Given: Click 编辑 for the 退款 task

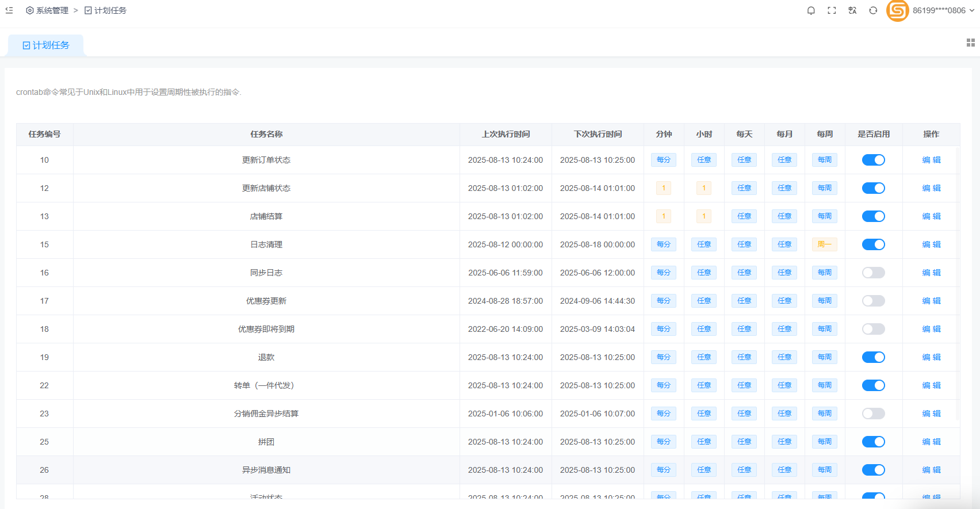Looking at the screenshot, I should pos(931,357).
